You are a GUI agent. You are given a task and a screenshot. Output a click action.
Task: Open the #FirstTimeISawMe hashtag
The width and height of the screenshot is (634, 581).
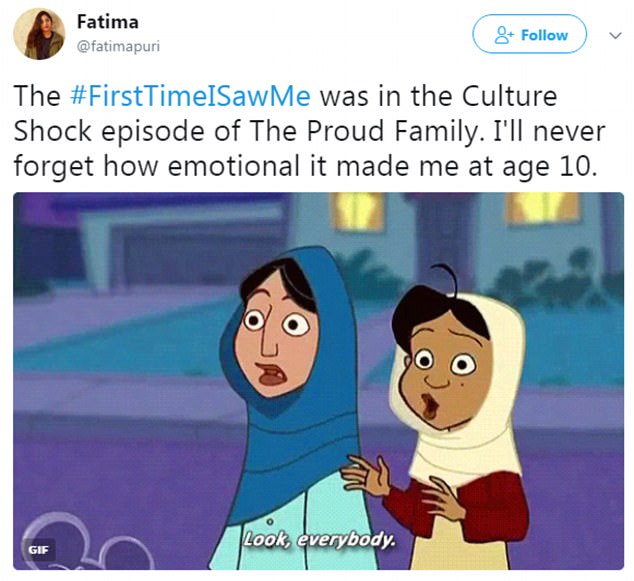tap(190, 96)
